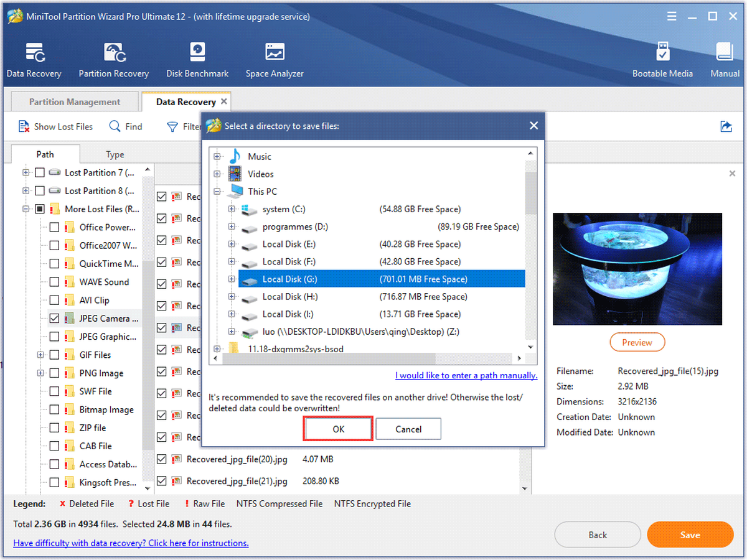
Task: Open the Manual book icon
Action: click(725, 52)
